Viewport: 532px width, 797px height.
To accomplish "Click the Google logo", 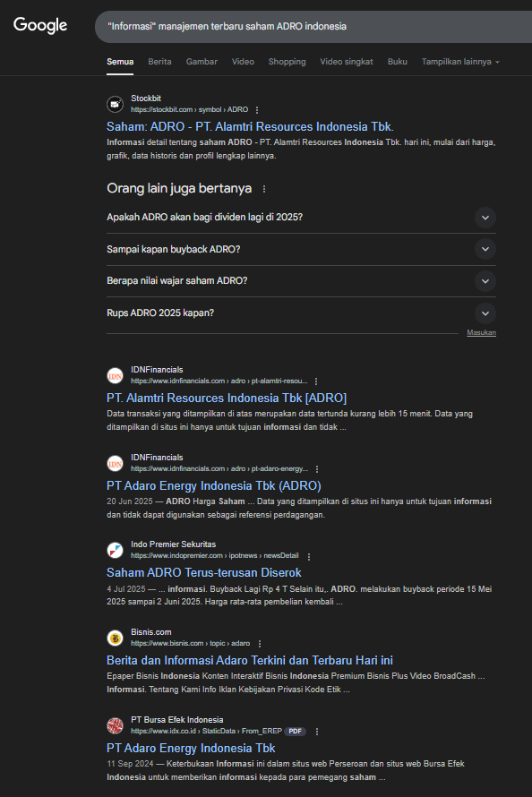I will (40, 25).
